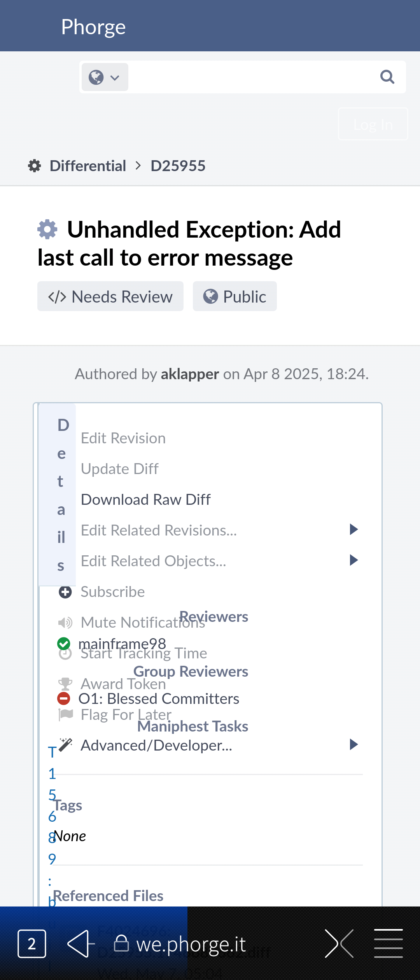
Task: Choose Update Diff menu item
Action: [120, 469]
